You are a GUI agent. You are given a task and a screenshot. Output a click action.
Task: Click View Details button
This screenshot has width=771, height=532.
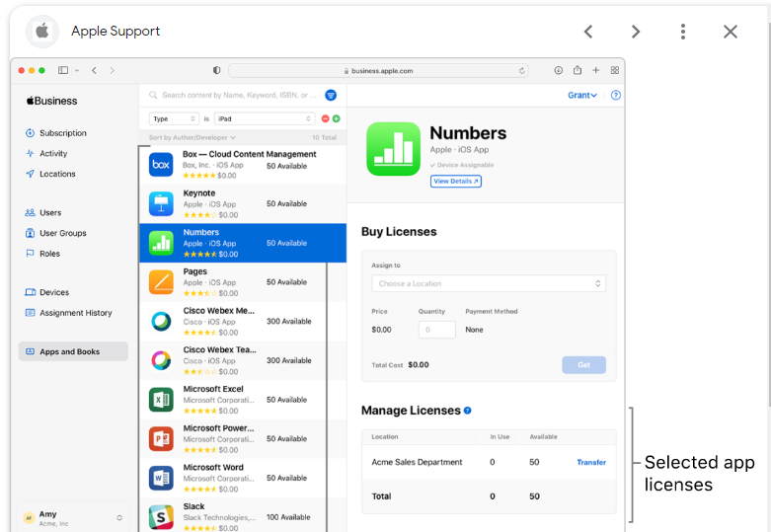click(456, 181)
